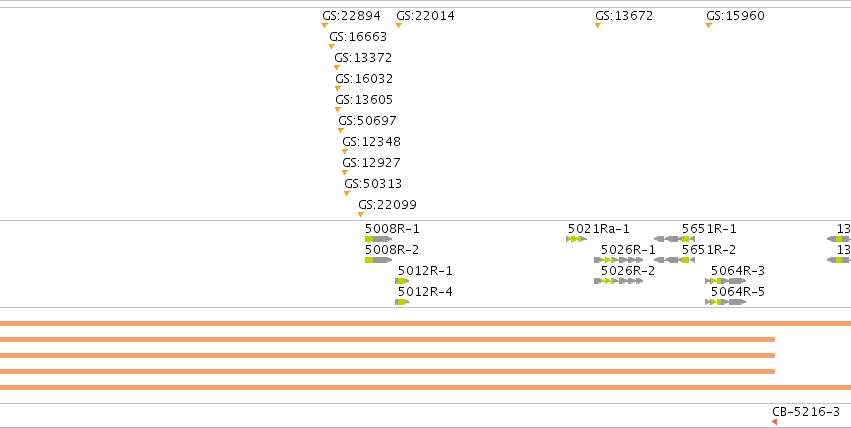Select the bottommost full-width orange bar
This screenshot has width=851, height=428.
426,387
